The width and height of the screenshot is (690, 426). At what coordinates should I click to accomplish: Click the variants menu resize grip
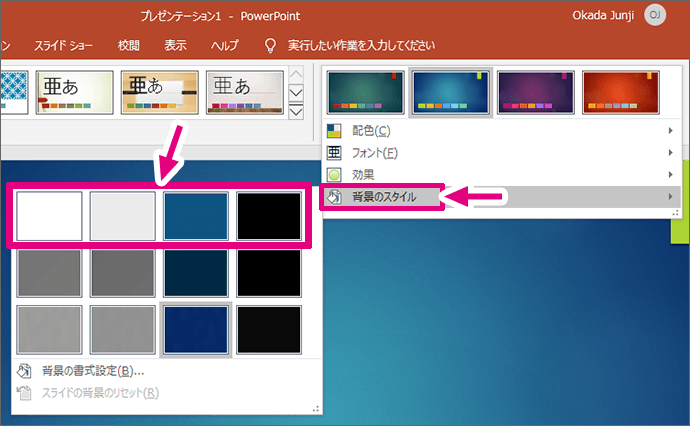[675, 213]
